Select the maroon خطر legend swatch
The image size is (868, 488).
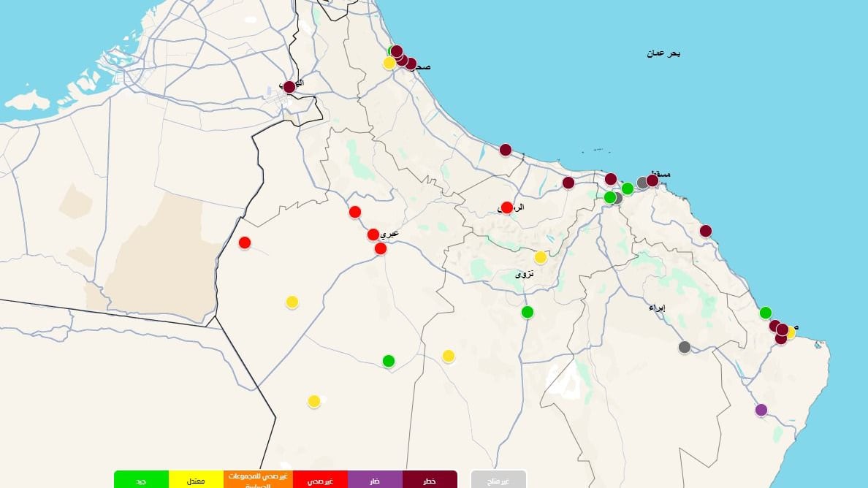[430, 480]
